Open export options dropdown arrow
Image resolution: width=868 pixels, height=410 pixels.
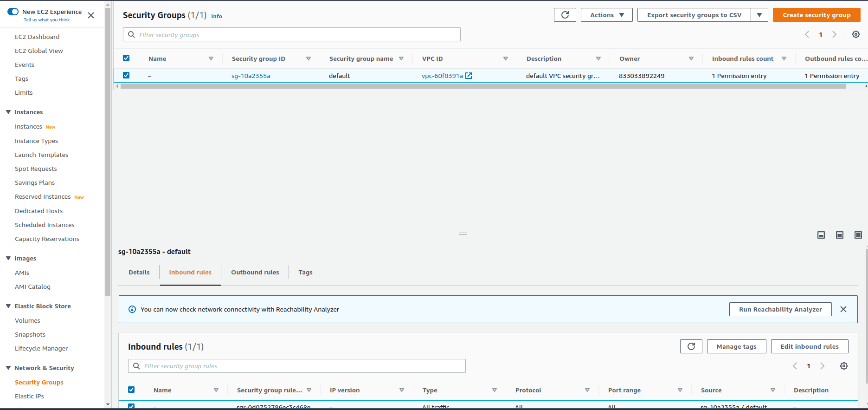[x=759, y=15]
